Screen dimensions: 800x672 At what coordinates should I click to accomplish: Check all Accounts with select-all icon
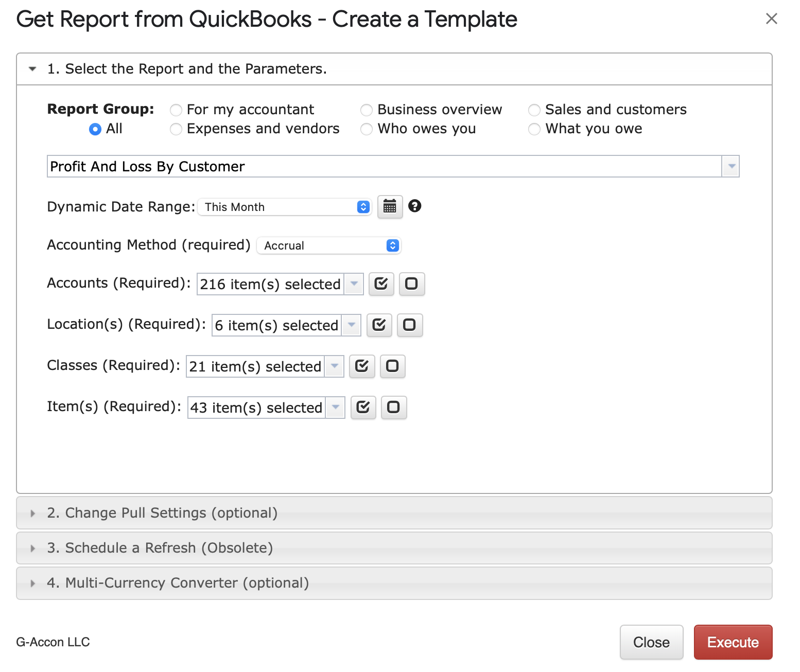[x=381, y=284]
